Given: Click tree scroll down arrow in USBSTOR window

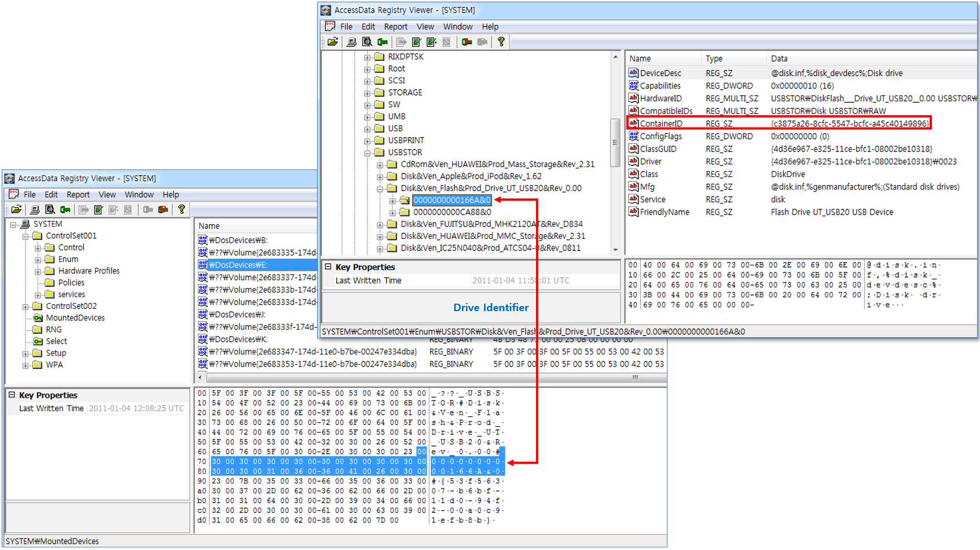Looking at the screenshot, I should pyautogui.click(x=615, y=250).
